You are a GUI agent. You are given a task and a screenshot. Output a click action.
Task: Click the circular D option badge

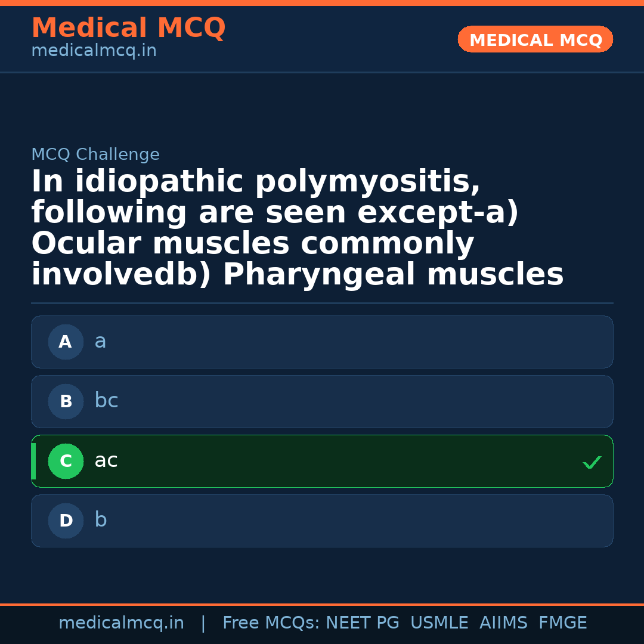(x=66, y=521)
